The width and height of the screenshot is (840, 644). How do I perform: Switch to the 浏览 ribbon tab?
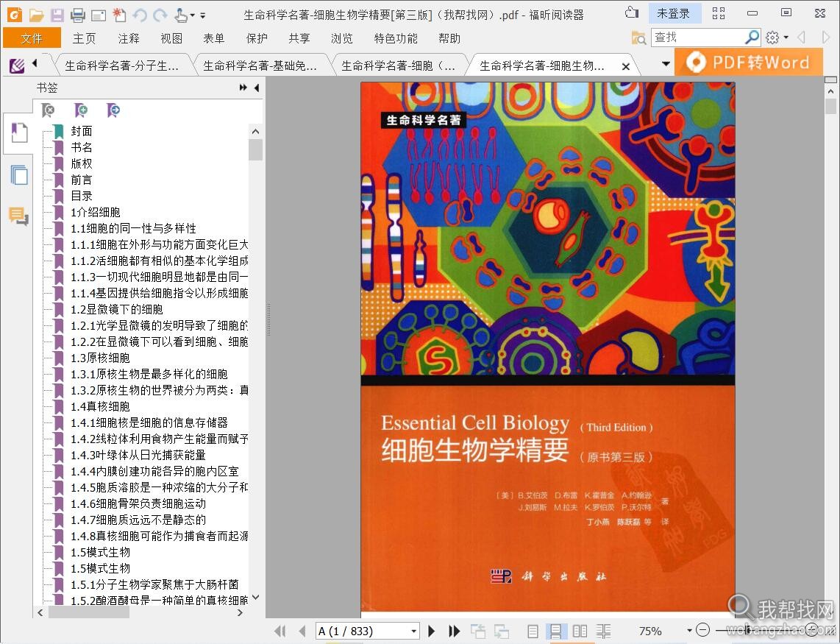tap(342, 38)
